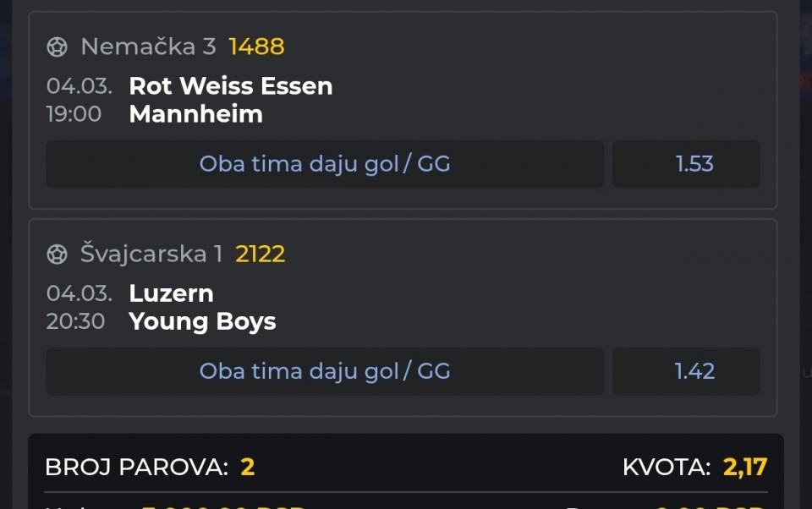Select the Nemačka 3 league label
Screen dimensions: 812x509
(x=148, y=47)
